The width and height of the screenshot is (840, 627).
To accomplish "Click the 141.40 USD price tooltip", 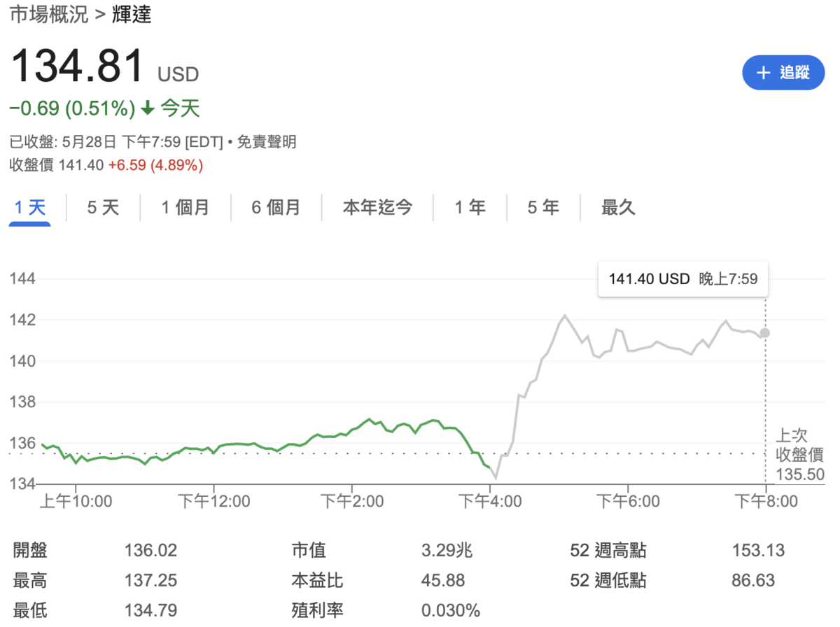I will (682, 279).
